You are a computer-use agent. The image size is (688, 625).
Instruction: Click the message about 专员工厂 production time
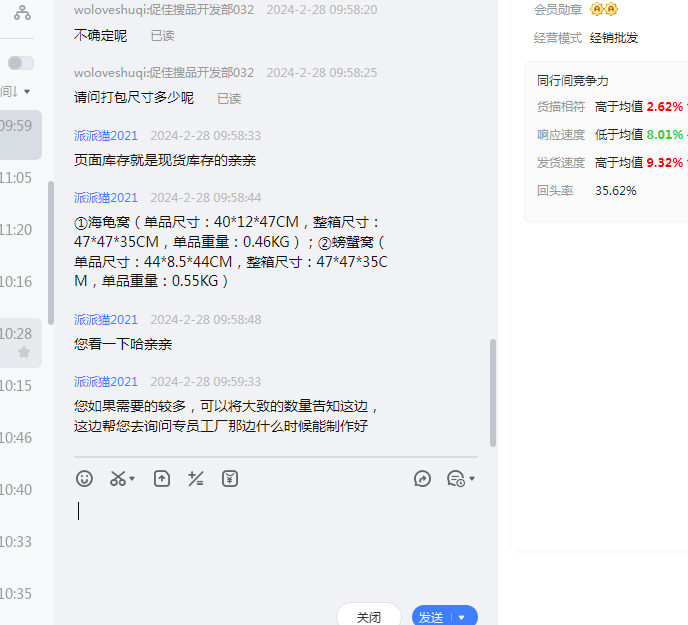click(x=226, y=416)
